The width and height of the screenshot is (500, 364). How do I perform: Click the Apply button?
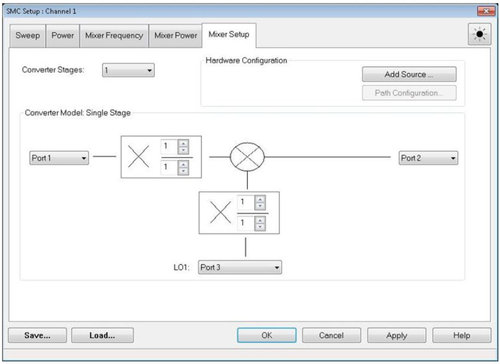397,335
